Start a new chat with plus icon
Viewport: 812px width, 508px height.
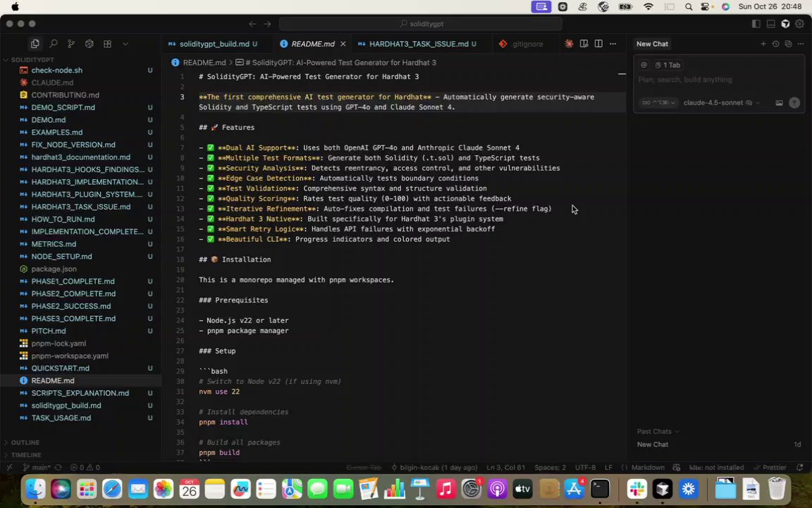[x=763, y=44]
